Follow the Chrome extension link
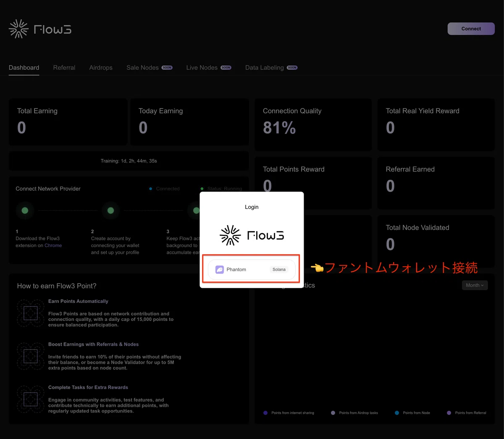Viewport: 504px width, 439px height. coord(53,245)
